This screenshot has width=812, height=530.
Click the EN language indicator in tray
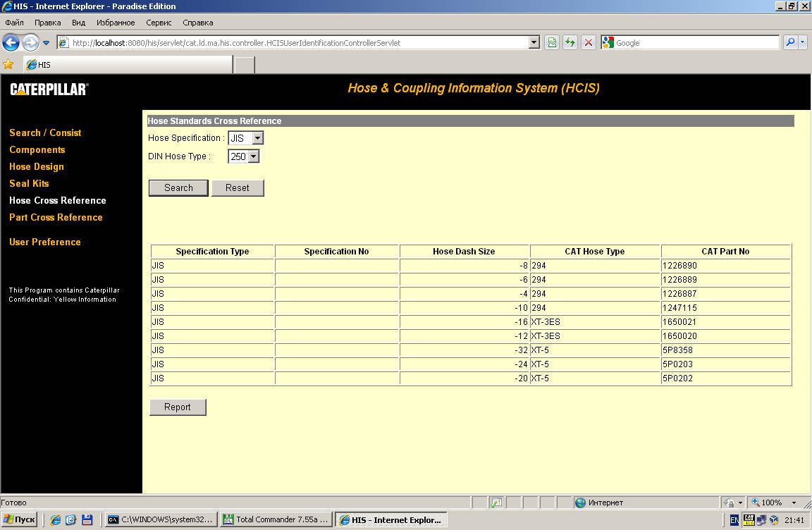pyautogui.click(x=734, y=520)
